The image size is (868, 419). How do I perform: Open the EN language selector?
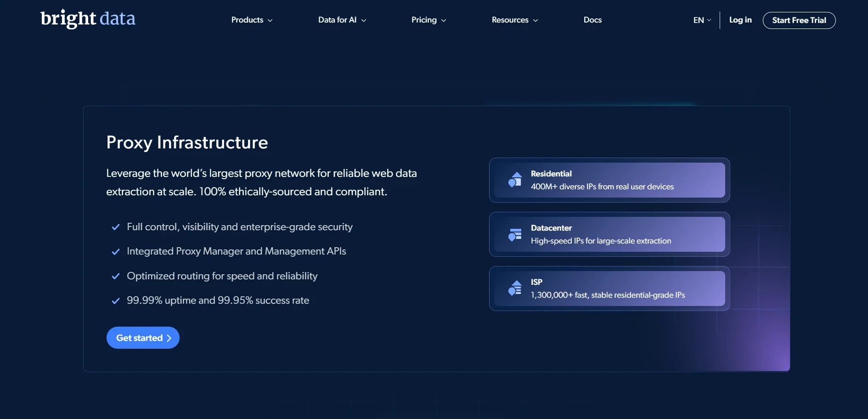point(702,20)
